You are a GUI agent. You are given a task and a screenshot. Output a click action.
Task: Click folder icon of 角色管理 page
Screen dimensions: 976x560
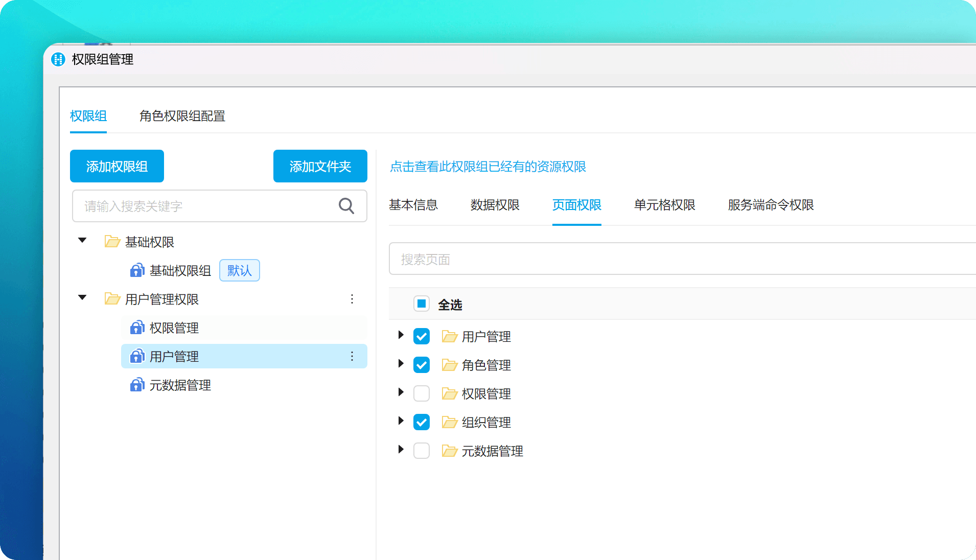[449, 365]
